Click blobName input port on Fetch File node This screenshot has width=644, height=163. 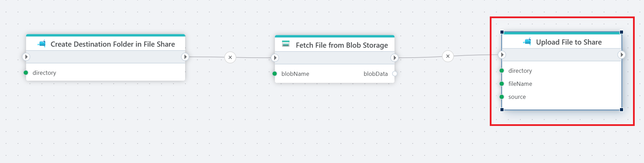(274, 73)
